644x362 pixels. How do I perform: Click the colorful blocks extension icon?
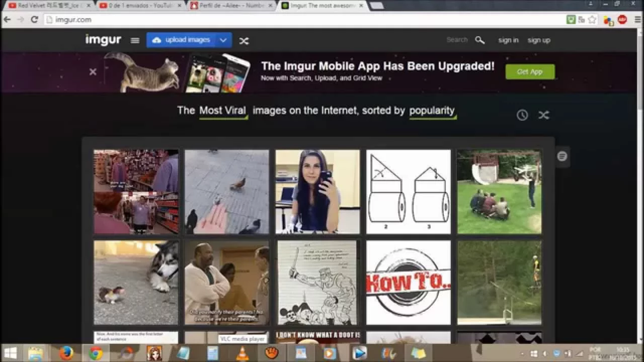[608, 20]
